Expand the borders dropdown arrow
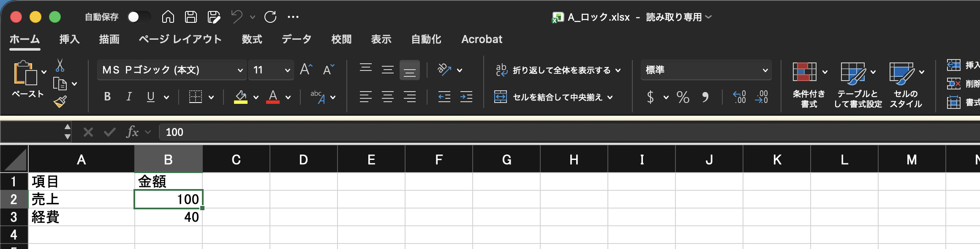 point(211,97)
